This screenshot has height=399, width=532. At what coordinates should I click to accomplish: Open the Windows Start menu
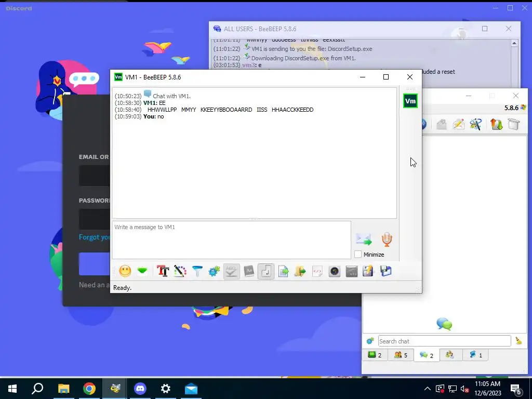coord(12,389)
